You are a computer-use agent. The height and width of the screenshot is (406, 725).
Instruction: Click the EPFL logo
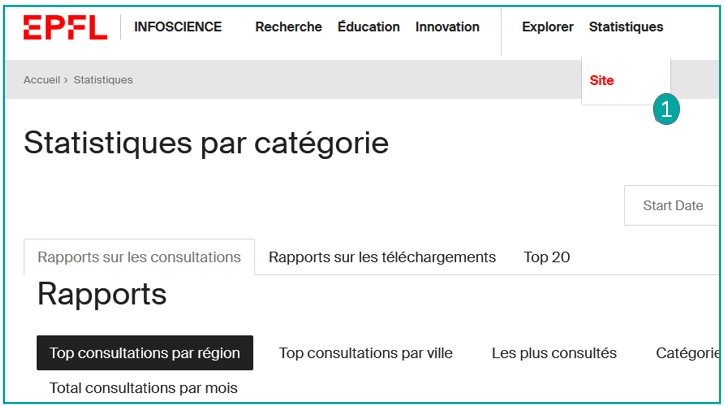65,28
